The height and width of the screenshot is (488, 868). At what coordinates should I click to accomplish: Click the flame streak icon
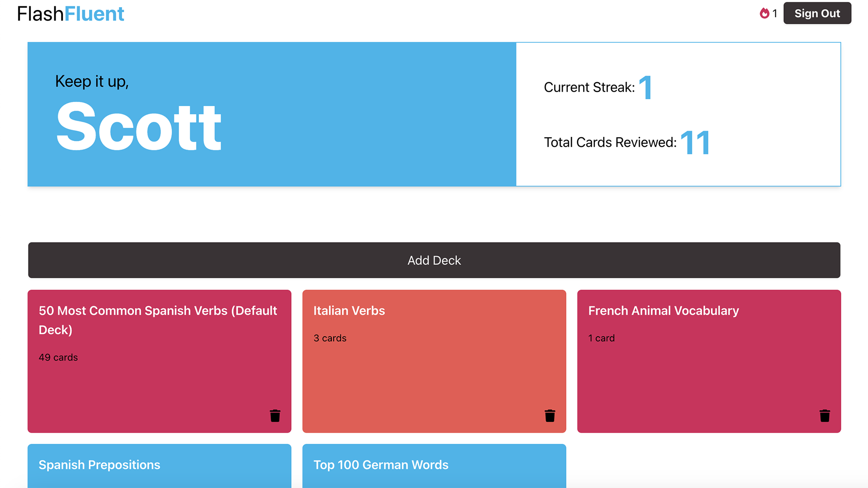(764, 13)
